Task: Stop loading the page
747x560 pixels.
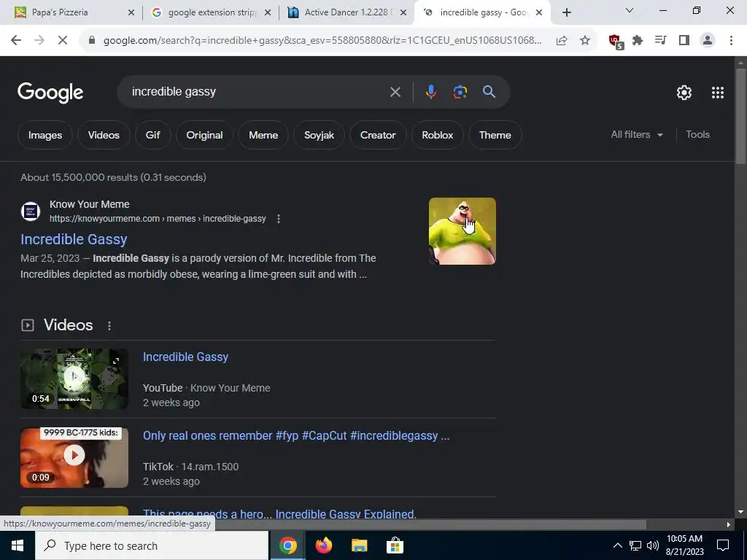Action: point(63,41)
